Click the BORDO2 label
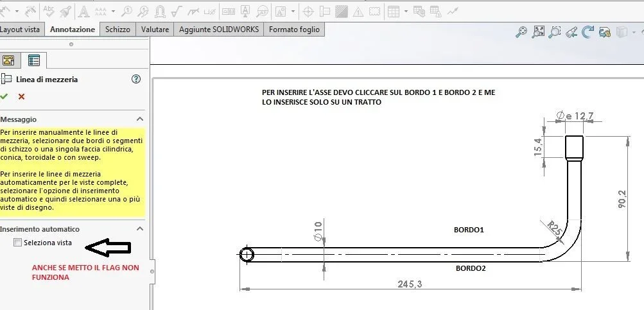644x310 pixels. coord(471,268)
